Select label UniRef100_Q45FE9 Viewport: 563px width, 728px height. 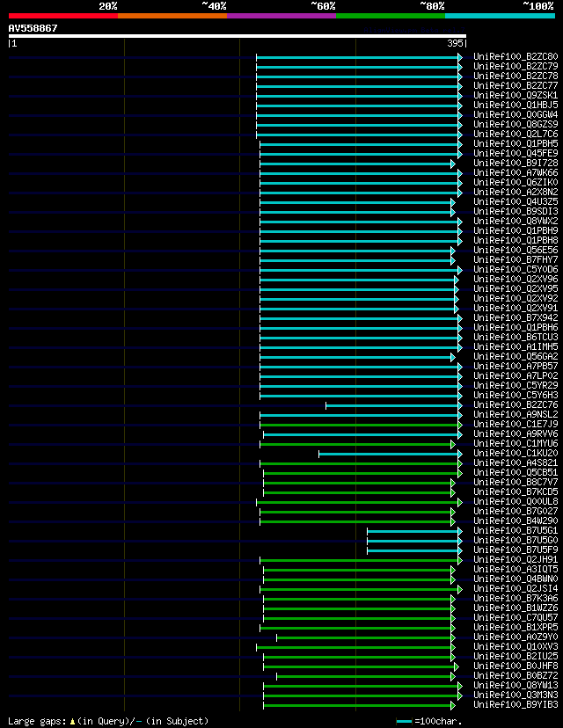point(515,154)
